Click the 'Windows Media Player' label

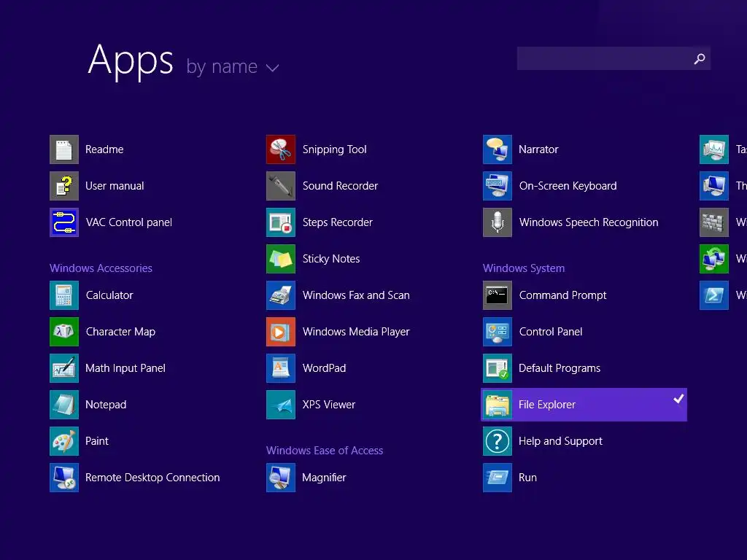tap(356, 332)
